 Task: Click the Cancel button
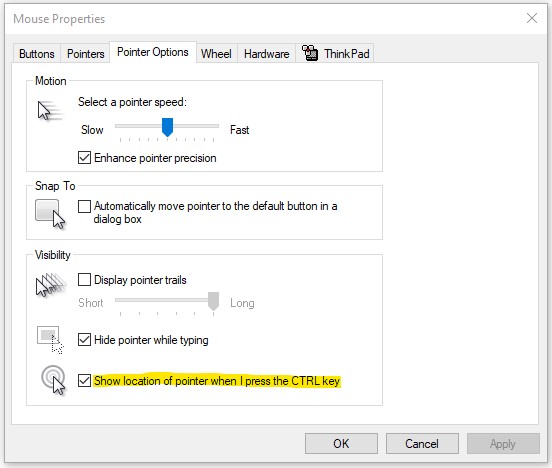click(422, 443)
